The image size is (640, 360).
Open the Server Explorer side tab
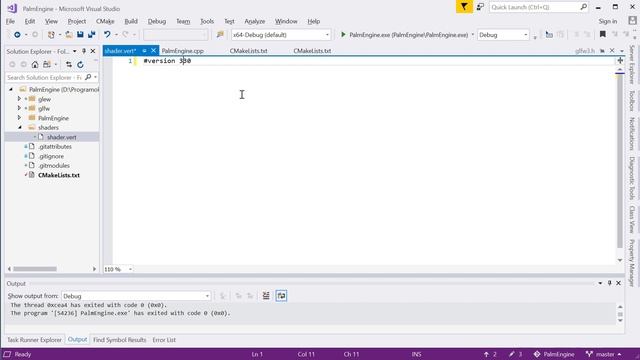632,64
